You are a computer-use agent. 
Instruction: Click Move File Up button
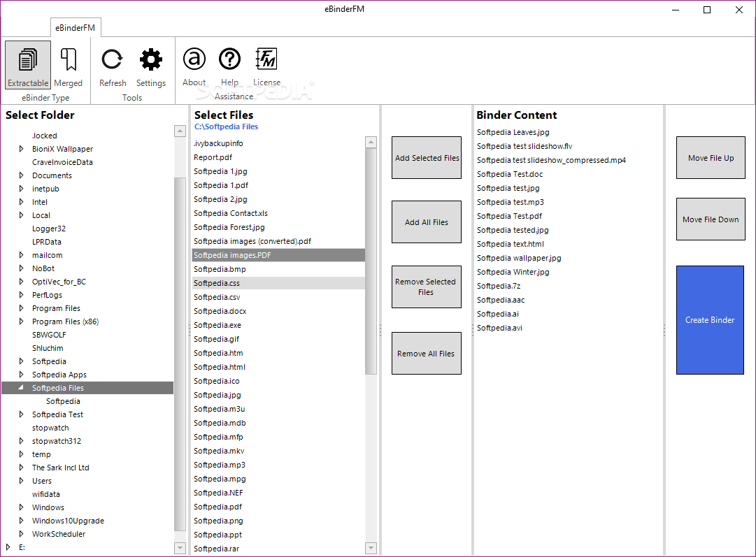point(711,157)
